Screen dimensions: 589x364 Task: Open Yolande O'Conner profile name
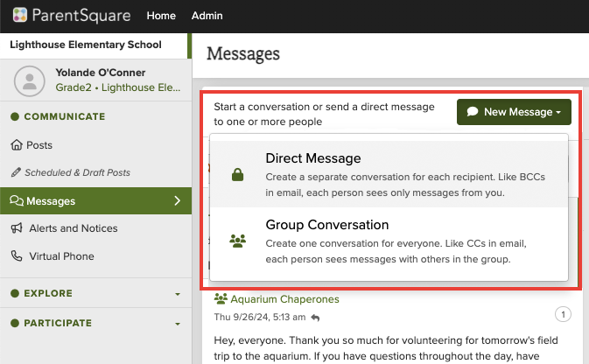[x=101, y=73]
